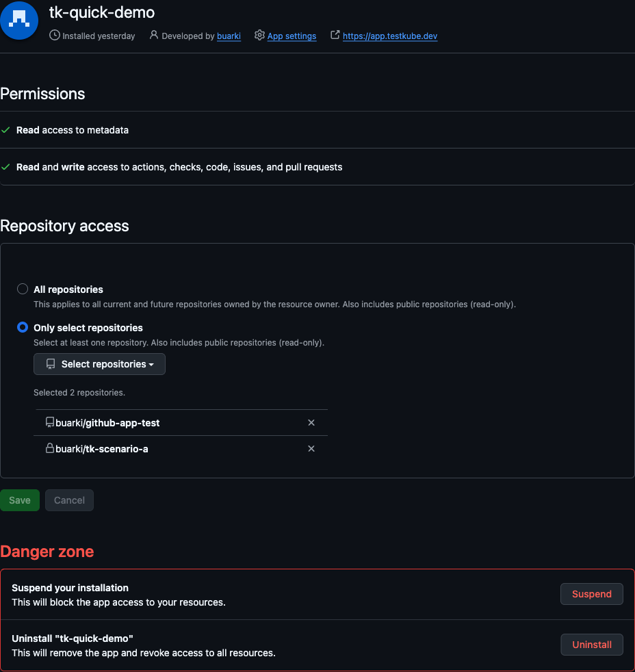Click the person icon before Developed by
The width and height of the screenshot is (635, 672).
[x=153, y=35]
